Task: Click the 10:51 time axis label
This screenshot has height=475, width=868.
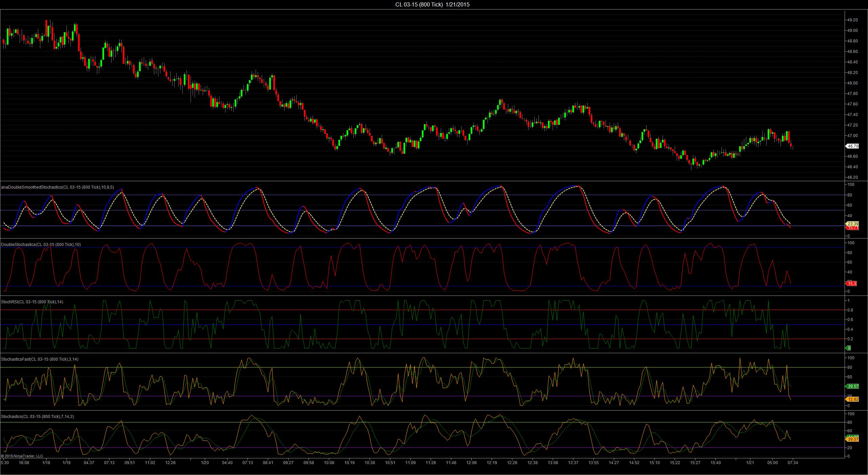Action: pyautogui.click(x=390, y=462)
